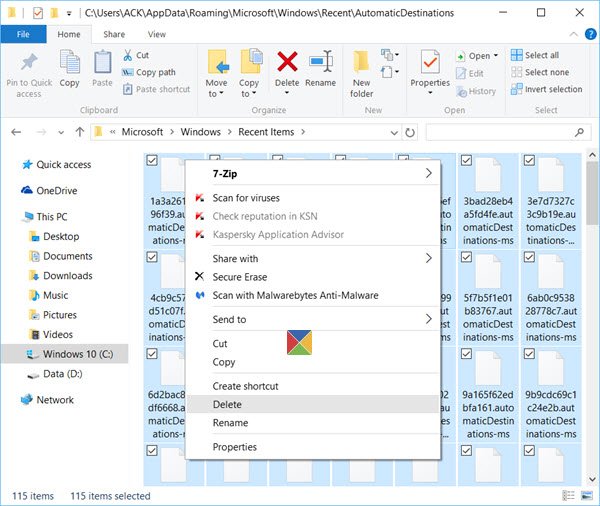Click Pin to Quick access icon
This screenshot has height=506, width=600.
29,62
